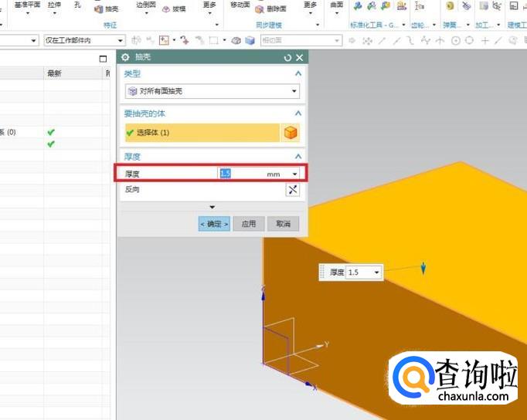Click the Select Body (选择体) row
This screenshot has width=527, height=420.
[x=202, y=133]
